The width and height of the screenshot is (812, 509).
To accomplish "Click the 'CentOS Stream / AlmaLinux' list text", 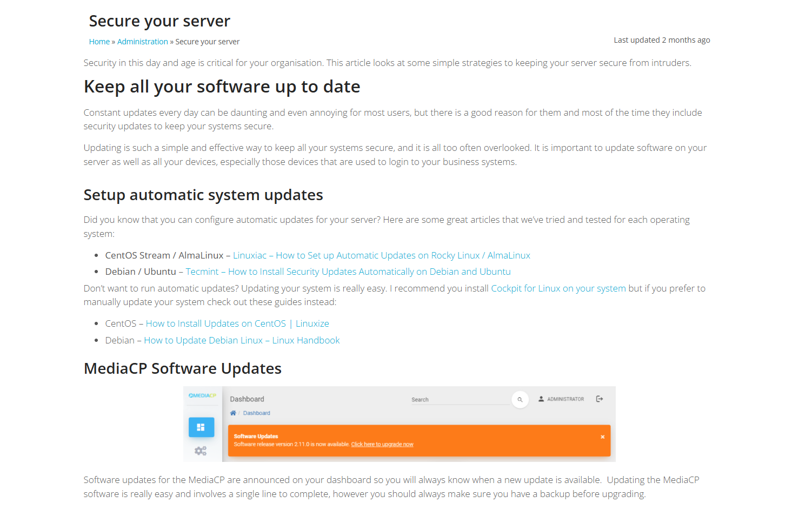I will pyautogui.click(x=164, y=255).
